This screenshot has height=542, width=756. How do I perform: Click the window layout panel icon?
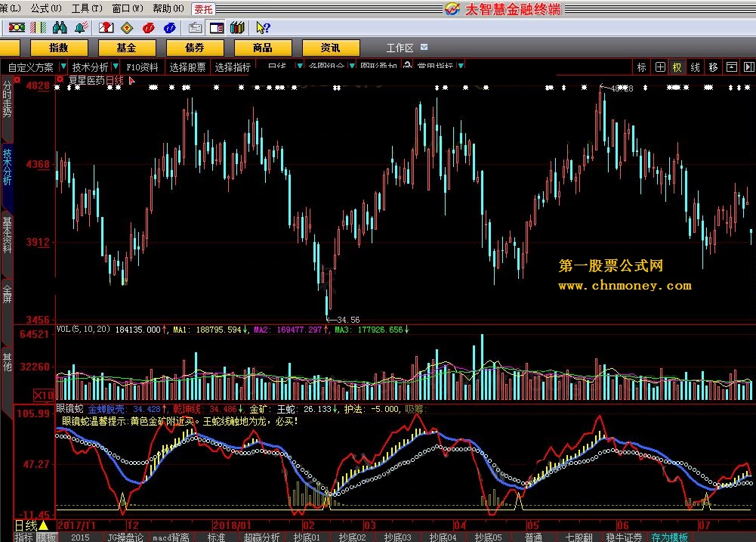pyautogui.click(x=217, y=28)
